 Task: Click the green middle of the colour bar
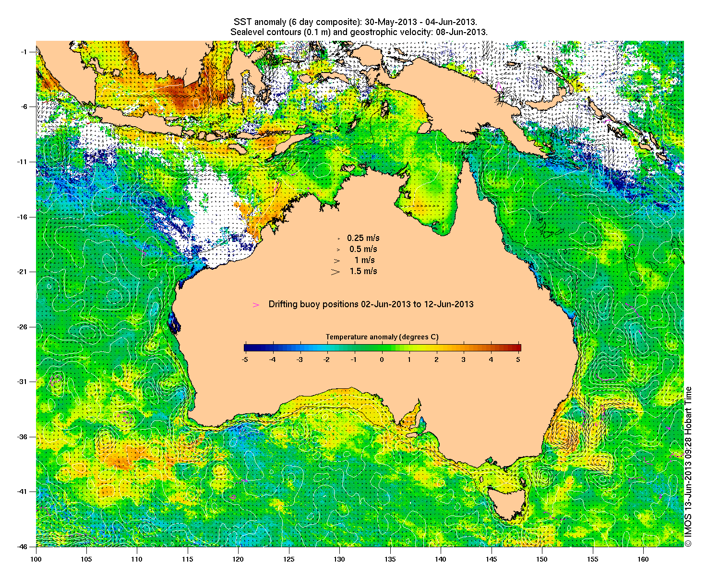click(382, 348)
